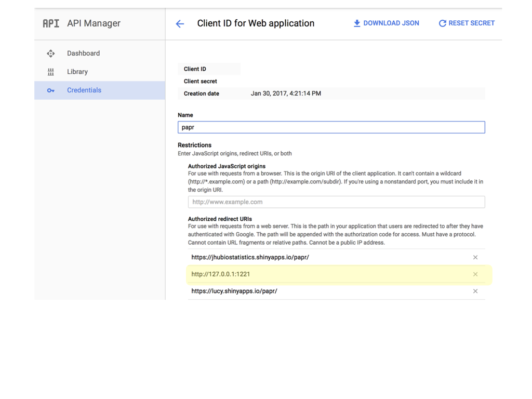Click the Dashboard sidebar icon
Viewport: 532px width, 399px height.
51,54
